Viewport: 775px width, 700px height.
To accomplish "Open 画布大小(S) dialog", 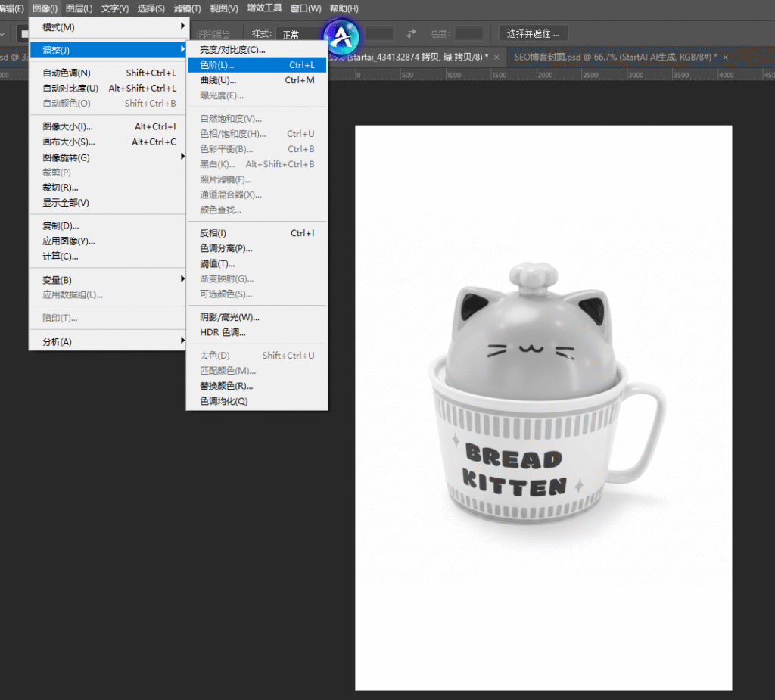I will [107, 142].
